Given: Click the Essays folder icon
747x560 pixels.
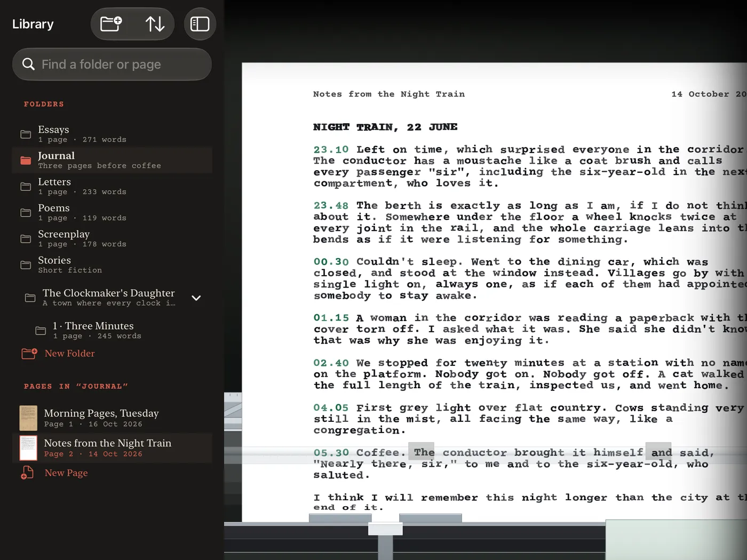Looking at the screenshot, I should pyautogui.click(x=26, y=134).
